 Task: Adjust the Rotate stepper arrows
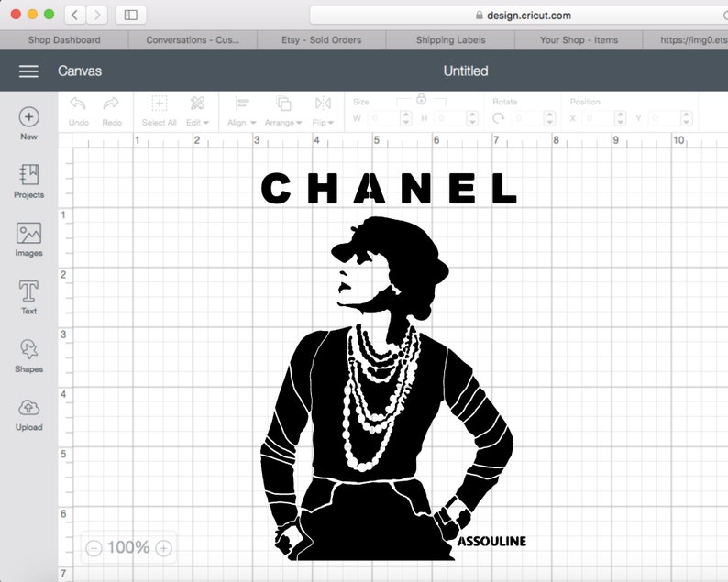(x=550, y=118)
